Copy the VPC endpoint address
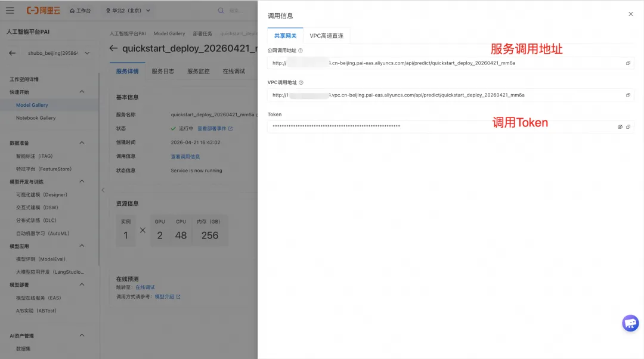The height and width of the screenshot is (359, 644). click(628, 95)
